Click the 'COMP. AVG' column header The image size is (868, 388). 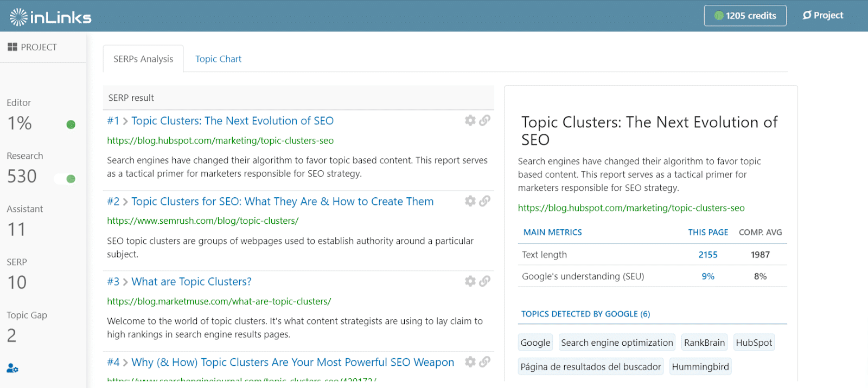tap(761, 232)
